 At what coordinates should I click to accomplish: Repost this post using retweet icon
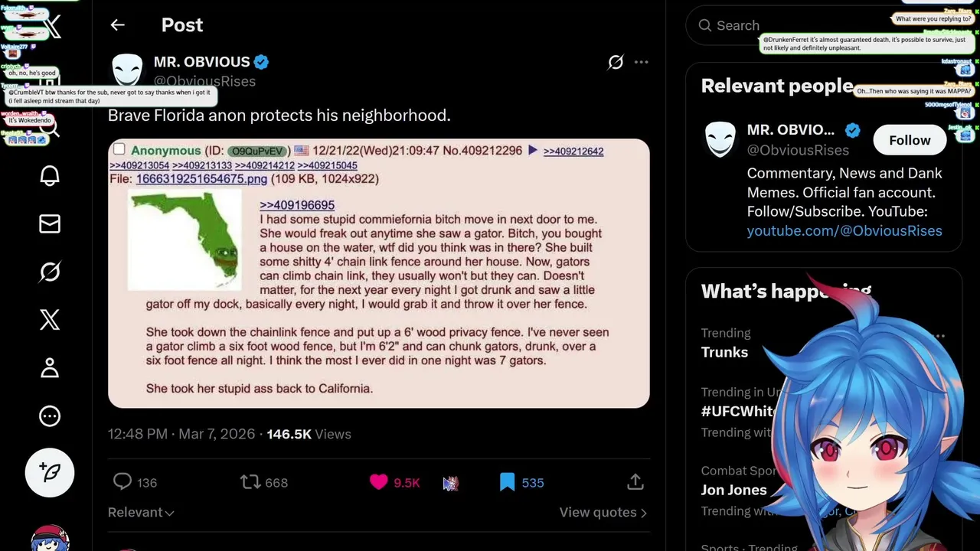250,482
